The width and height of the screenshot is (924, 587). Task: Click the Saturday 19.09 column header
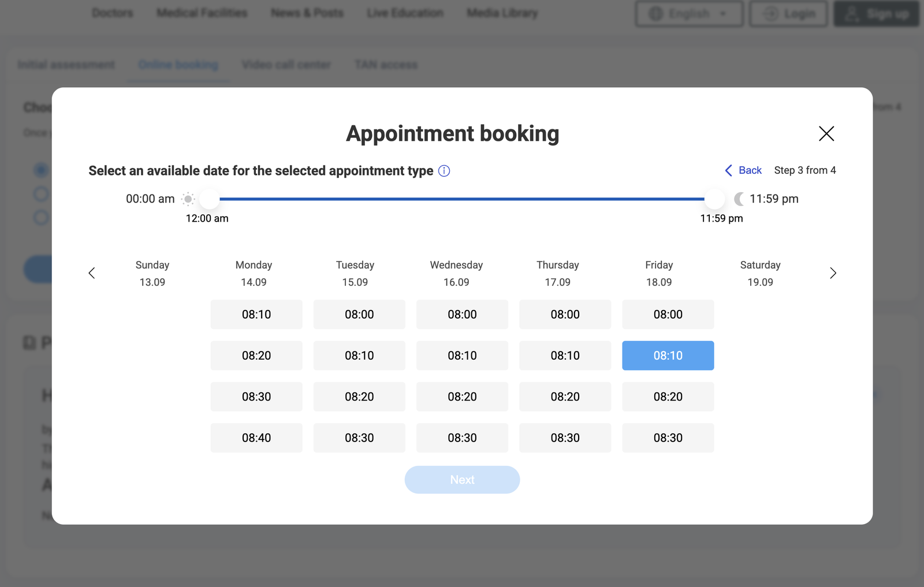coord(761,274)
